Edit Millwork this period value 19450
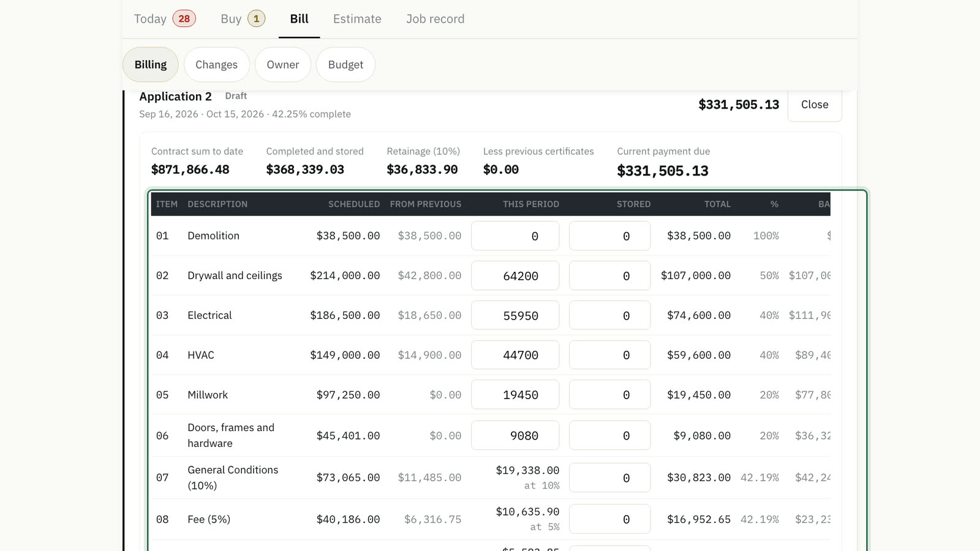 tap(515, 395)
